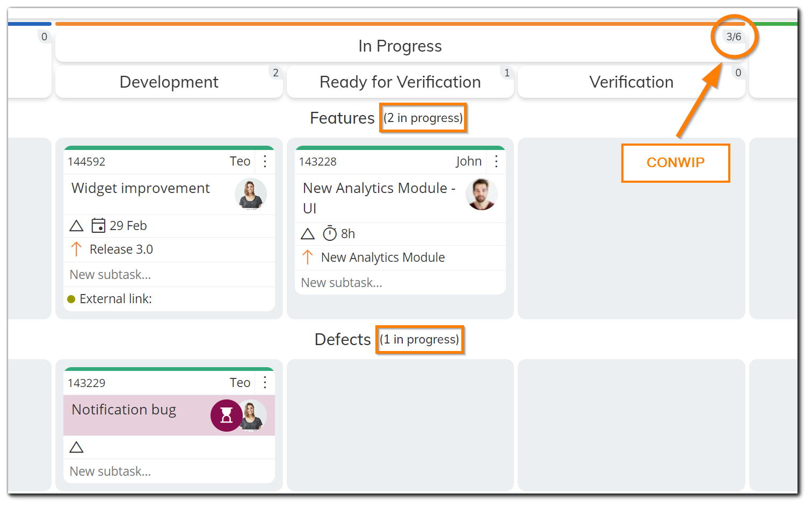Click the 3/6 CONWIP limit badge
This screenshot has width=812, height=508.
734,37
